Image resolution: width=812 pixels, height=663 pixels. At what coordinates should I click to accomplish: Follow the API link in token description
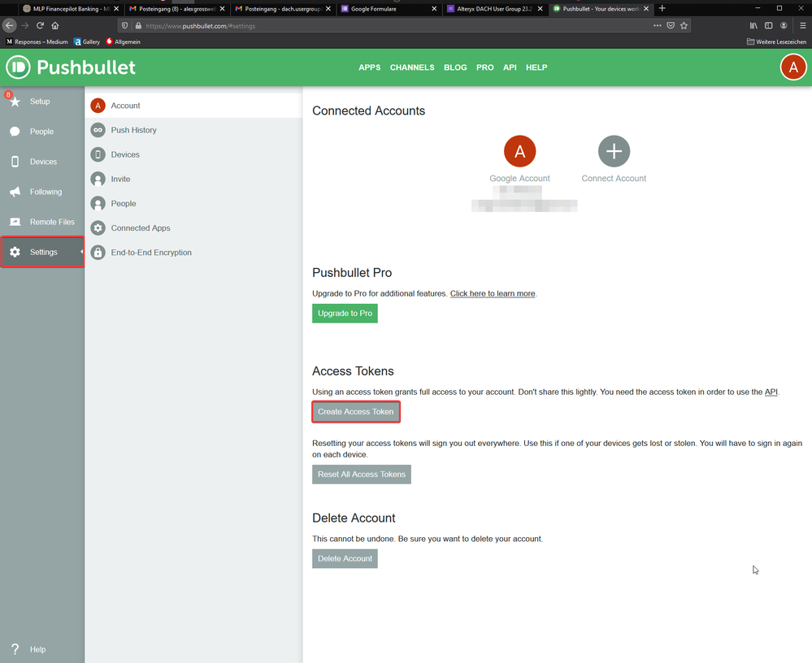tap(771, 392)
